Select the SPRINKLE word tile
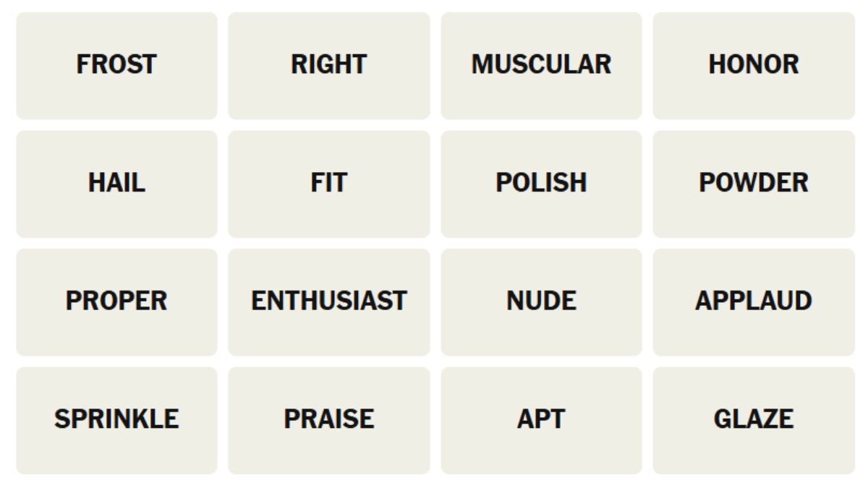Image resolution: width=868 pixels, height=488 pixels. (x=116, y=420)
